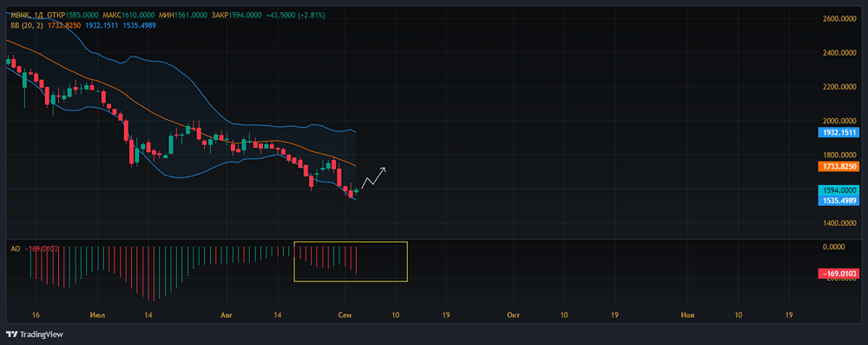Click the 1400.0000 price axis label

[839, 223]
